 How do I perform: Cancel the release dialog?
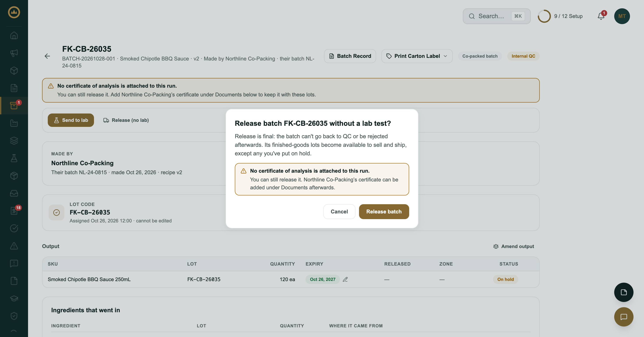339,211
